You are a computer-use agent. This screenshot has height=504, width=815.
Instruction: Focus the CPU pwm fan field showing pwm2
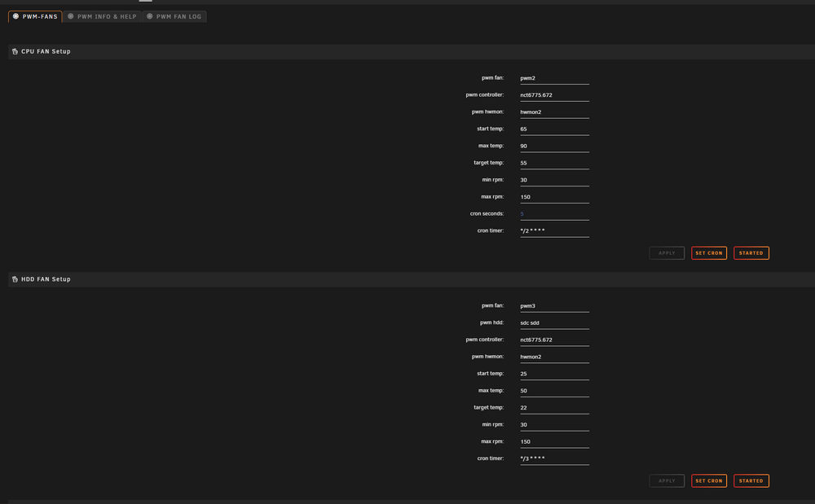click(x=554, y=78)
